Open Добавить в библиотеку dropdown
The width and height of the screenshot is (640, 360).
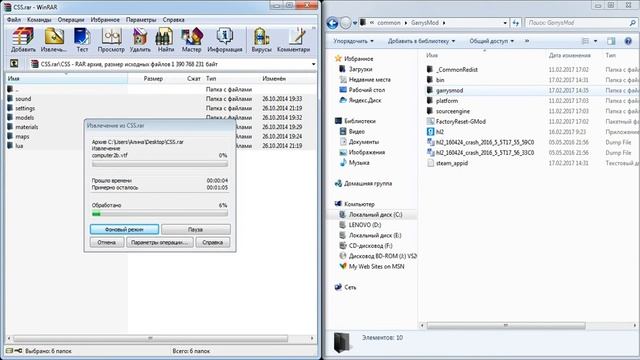[x=421, y=41]
